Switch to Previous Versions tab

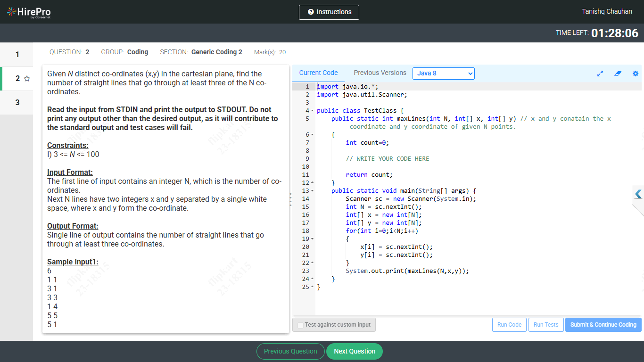pyautogui.click(x=380, y=73)
